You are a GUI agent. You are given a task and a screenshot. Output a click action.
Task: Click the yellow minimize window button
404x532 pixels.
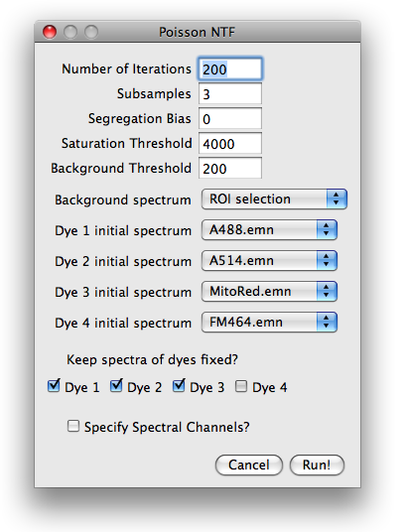pyautogui.click(x=70, y=32)
